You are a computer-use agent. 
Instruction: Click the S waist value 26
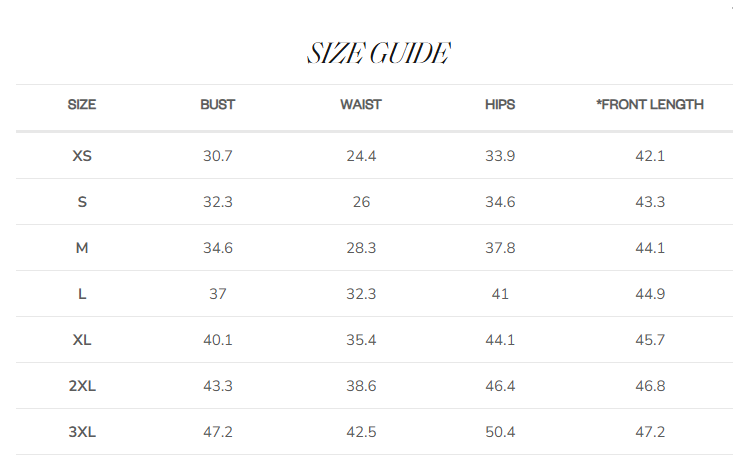[x=361, y=202]
